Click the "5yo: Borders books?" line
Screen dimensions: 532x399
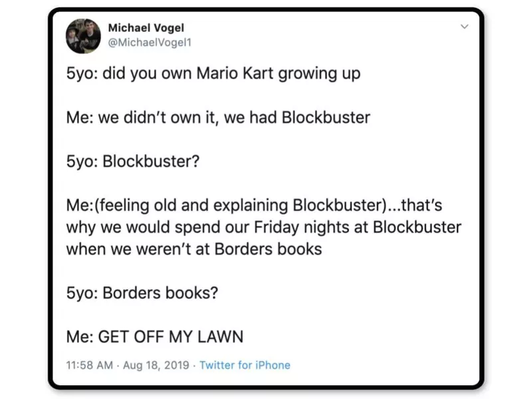142,293
